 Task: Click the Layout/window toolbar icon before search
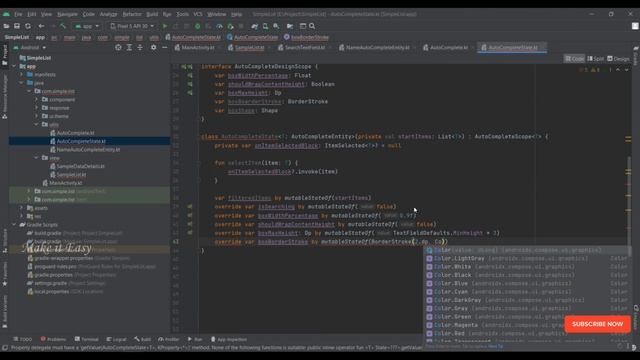303,26
